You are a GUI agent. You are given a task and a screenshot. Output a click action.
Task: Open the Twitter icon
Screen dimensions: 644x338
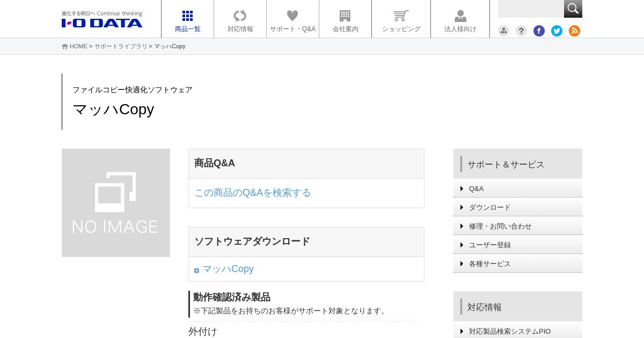(557, 31)
